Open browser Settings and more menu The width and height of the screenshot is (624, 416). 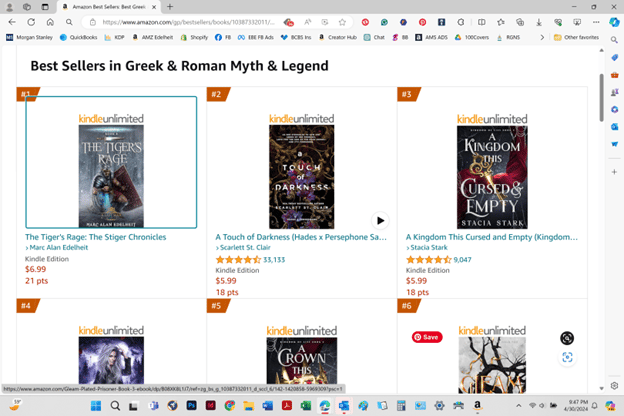[x=596, y=22]
